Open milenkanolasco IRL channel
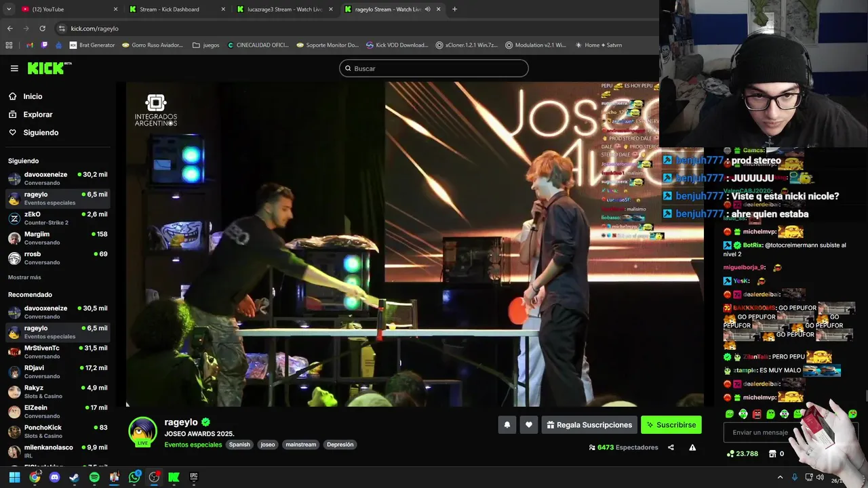 [x=58, y=451]
